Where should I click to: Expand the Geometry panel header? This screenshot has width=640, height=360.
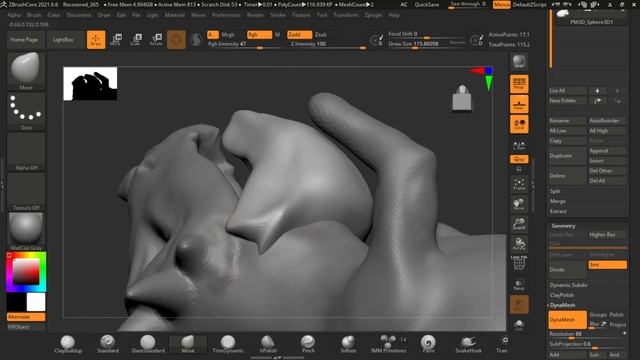(563, 226)
